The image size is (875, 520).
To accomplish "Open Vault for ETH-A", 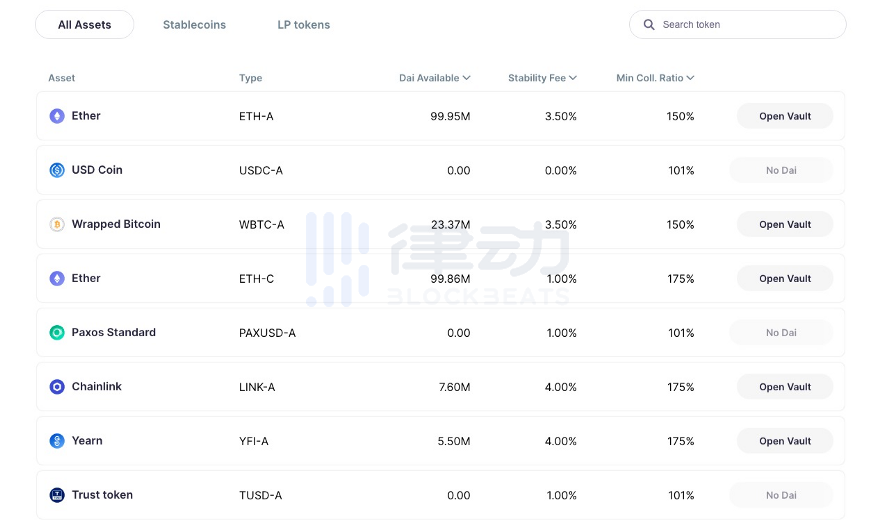I will click(785, 116).
